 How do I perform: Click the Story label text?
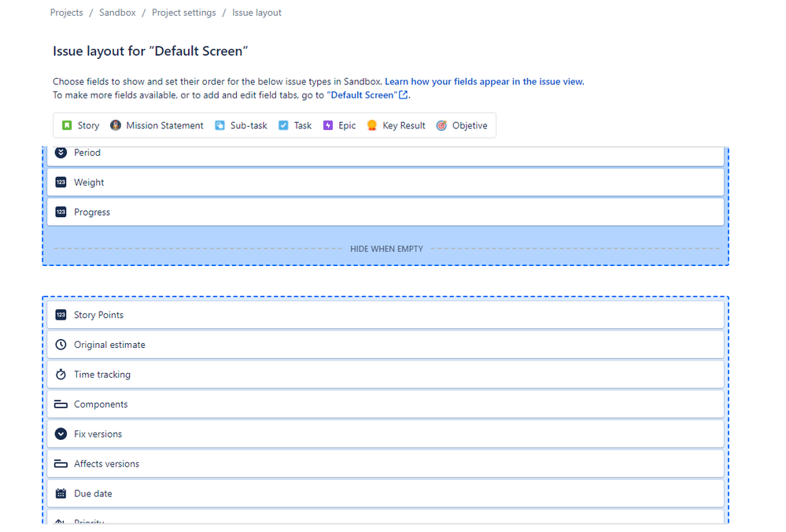click(88, 125)
